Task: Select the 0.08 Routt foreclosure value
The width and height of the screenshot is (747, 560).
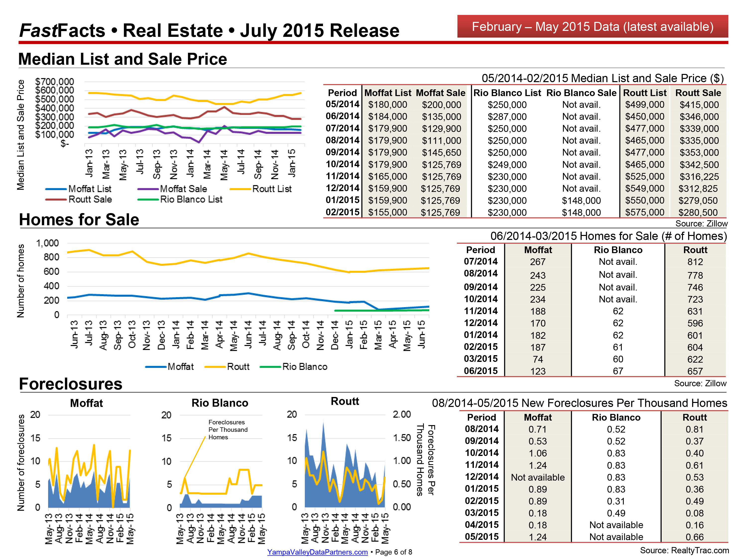Action: pyautogui.click(x=695, y=513)
